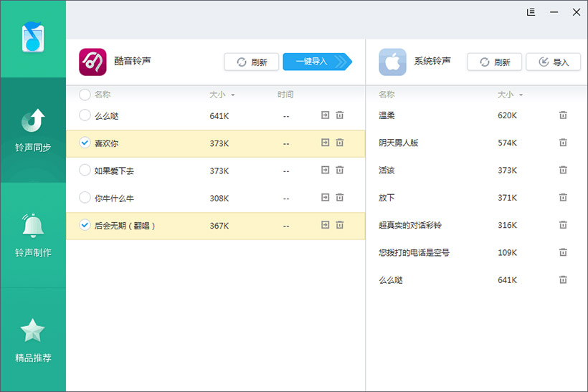This screenshot has height=392, width=588.
Task: Delete 你牛什么牛 with its trash icon
Action: pos(340,198)
